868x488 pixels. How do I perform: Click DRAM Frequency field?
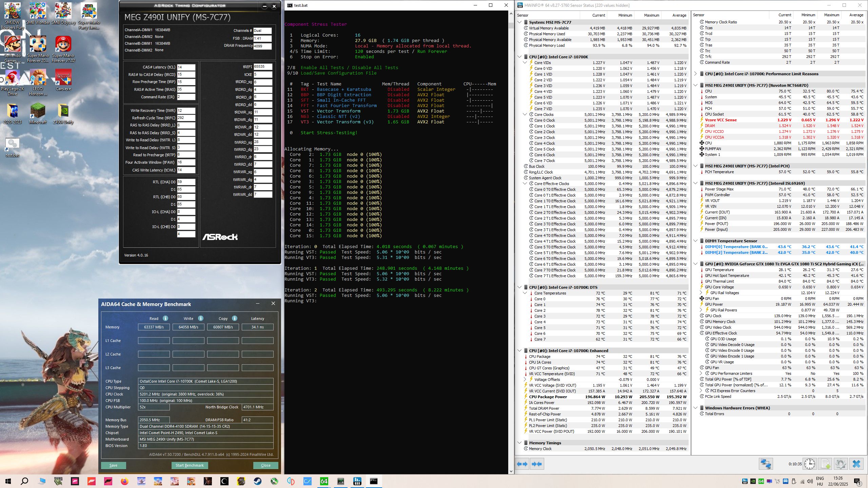coord(262,46)
